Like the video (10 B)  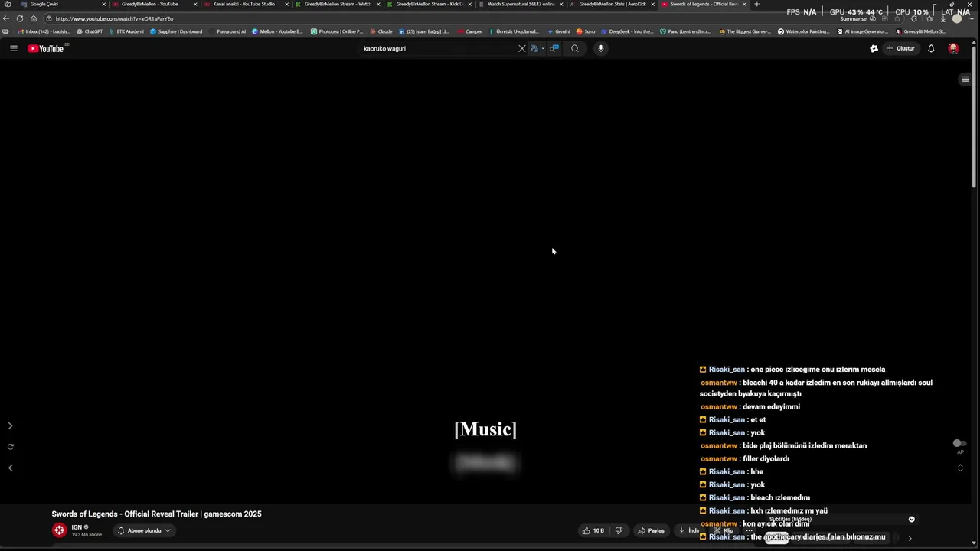(x=593, y=530)
